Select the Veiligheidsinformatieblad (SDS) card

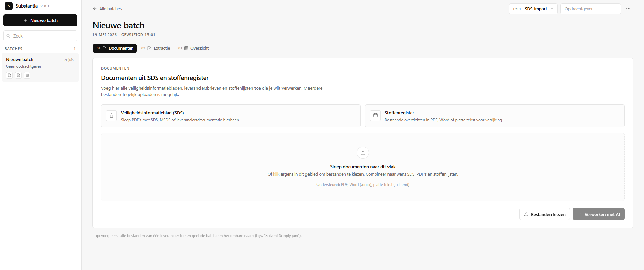231,116
